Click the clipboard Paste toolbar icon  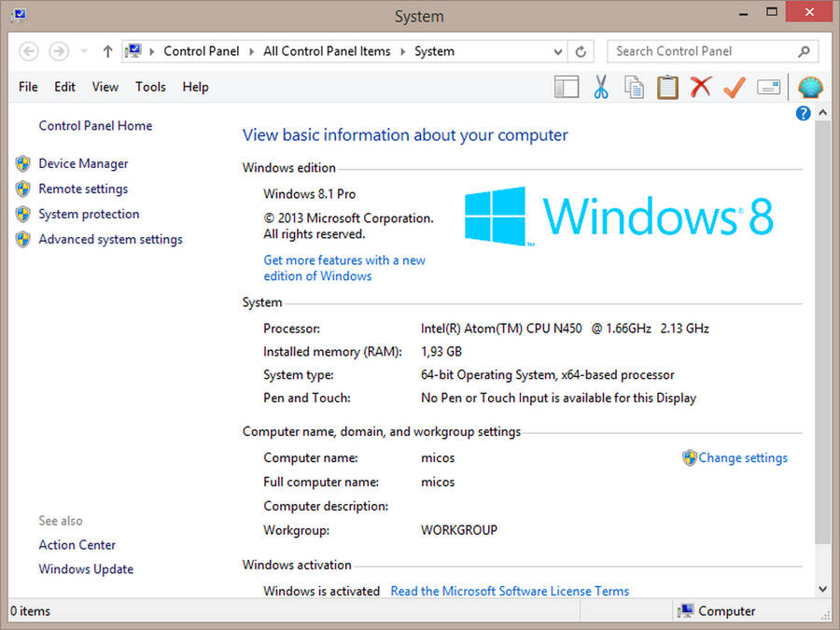coord(667,87)
